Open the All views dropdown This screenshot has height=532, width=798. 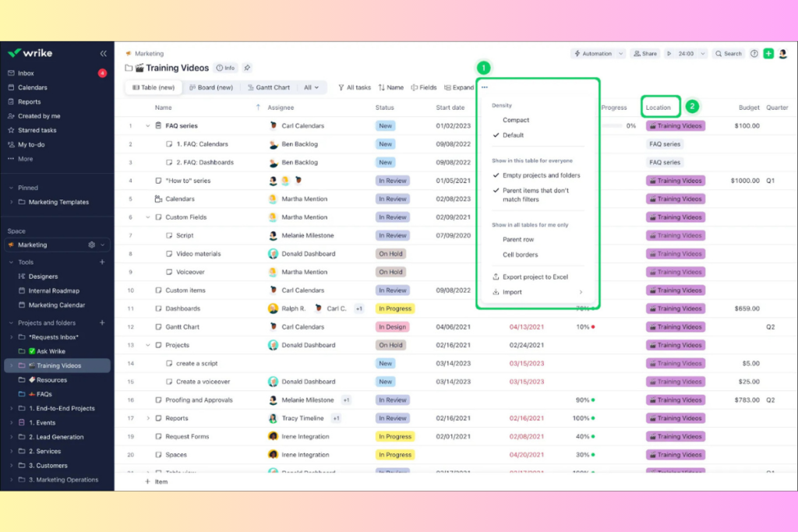(x=311, y=87)
